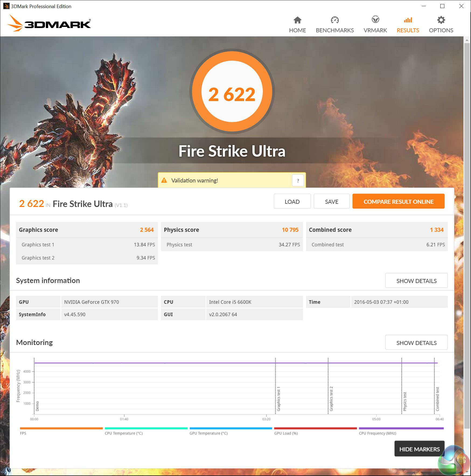This screenshot has width=471, height=476.
Task: Maximize the 3DMark window
Action: [x=442, y=6]
